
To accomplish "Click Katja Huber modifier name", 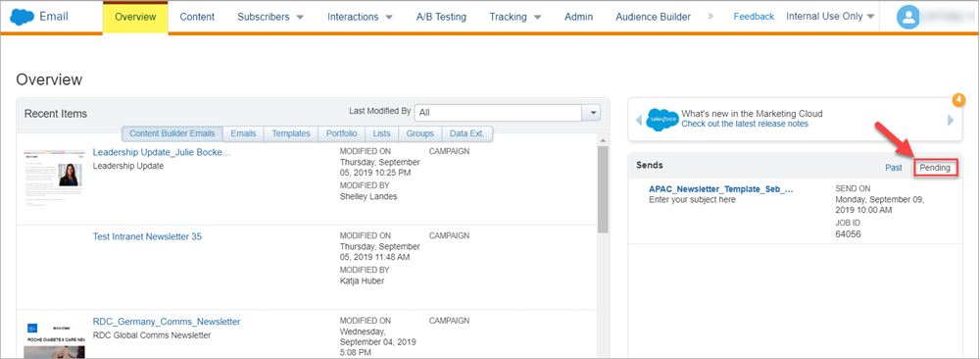I will coord(362,281).
